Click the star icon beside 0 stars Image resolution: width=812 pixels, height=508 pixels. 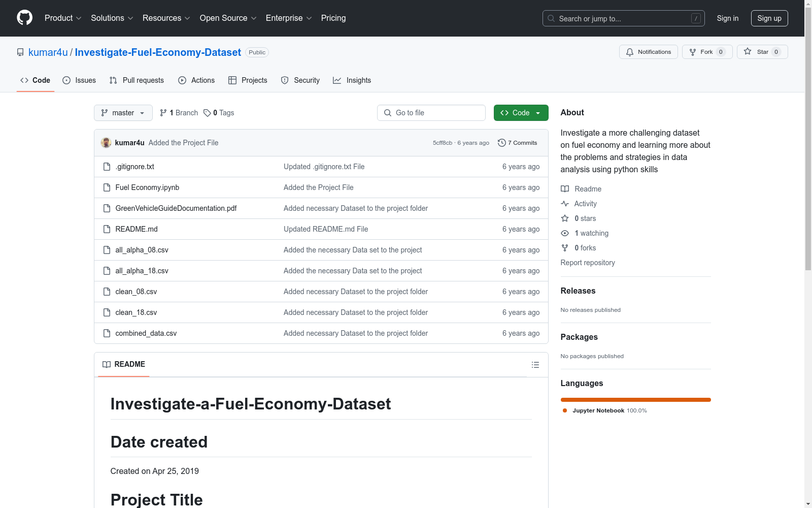coord(565,218)
